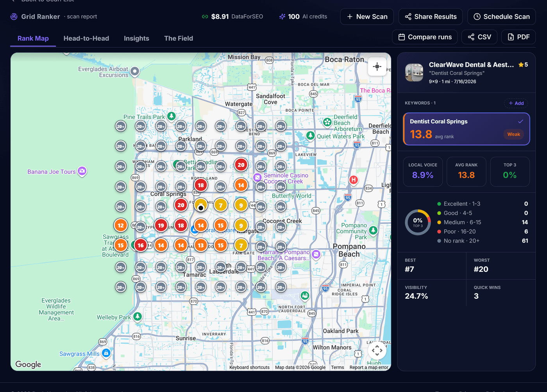547x392 pixels.
Task: Click the center pin with black dot
Action: coord(201,206)
